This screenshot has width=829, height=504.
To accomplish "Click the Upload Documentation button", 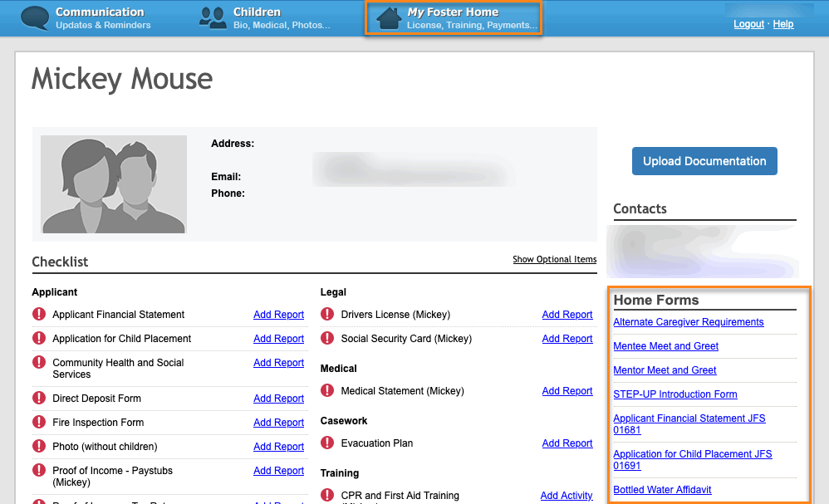I will click(x=704, y=161).
